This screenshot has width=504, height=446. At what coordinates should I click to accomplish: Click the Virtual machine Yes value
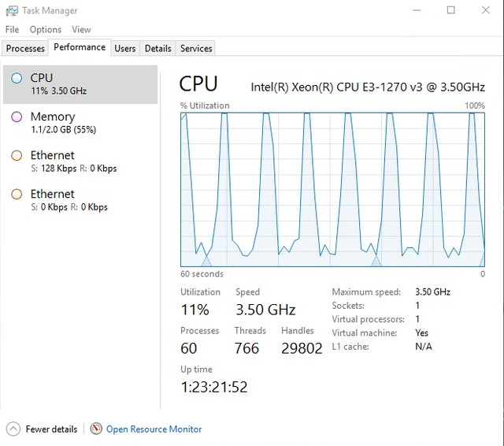(422, 333)
